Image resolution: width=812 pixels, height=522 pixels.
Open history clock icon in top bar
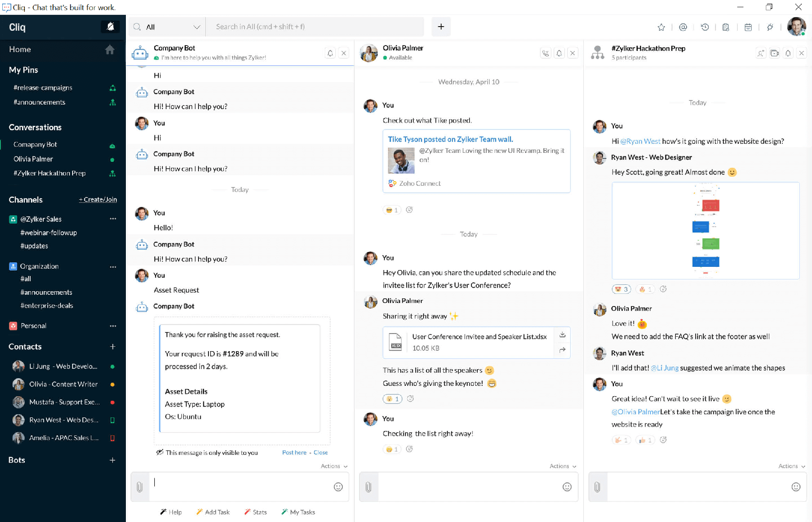click(x=705, y=27)
